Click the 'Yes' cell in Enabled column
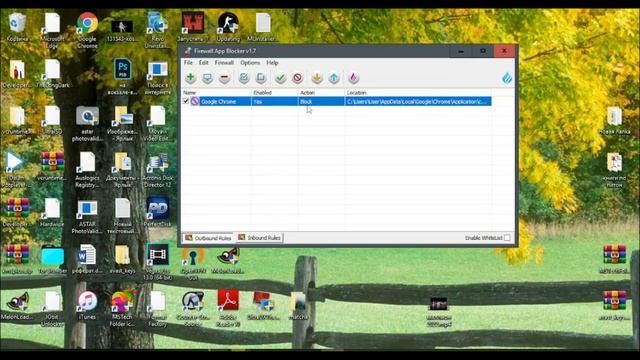 (x=258, y=102)
